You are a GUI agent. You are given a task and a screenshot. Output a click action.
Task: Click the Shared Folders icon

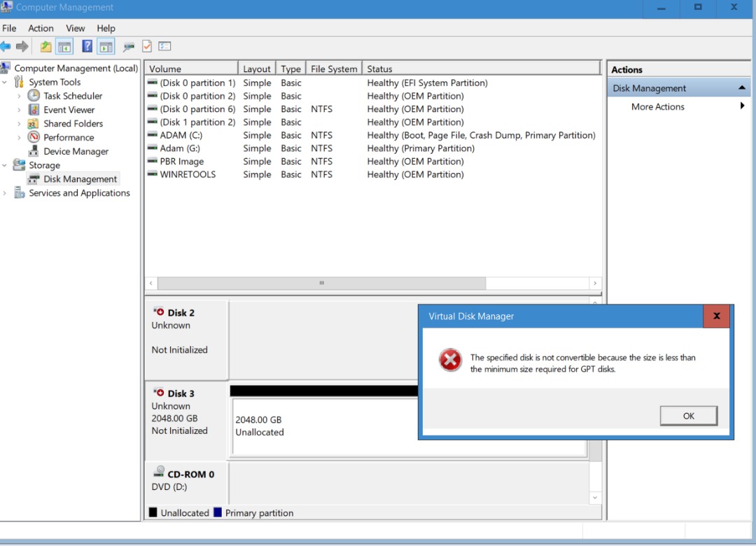[34, 123]
